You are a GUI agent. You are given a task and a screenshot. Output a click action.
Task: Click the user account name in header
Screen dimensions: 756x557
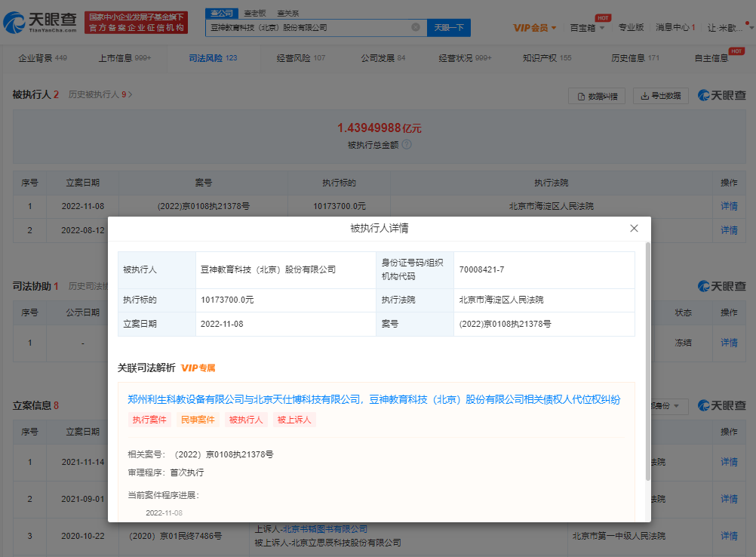coord(725,28)
